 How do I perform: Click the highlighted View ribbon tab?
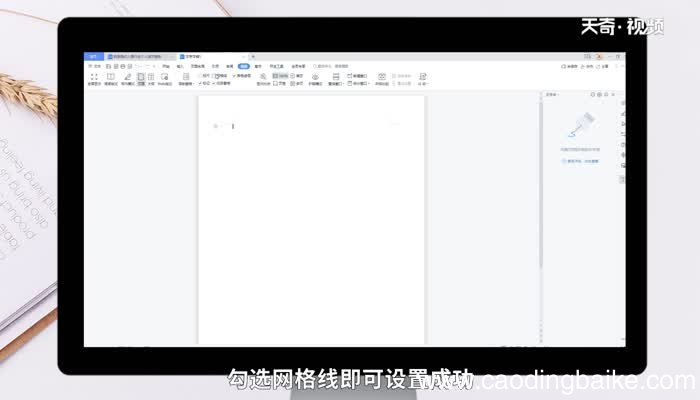click(x=244, y=66)
